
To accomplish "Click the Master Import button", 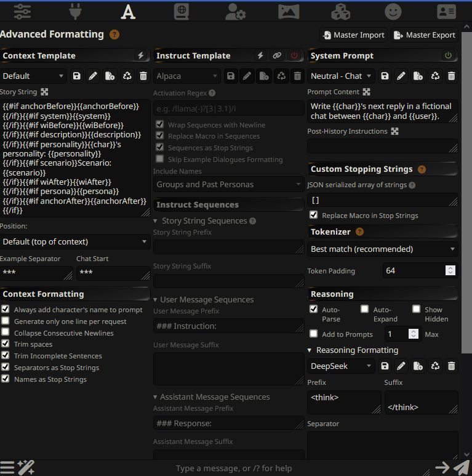I will [x=354, y=35].
